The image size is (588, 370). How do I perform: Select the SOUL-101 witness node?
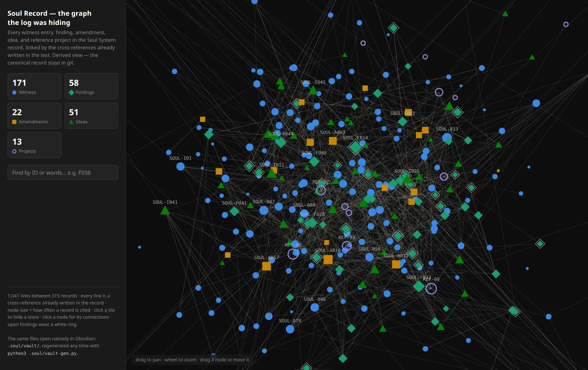point(180,166)
